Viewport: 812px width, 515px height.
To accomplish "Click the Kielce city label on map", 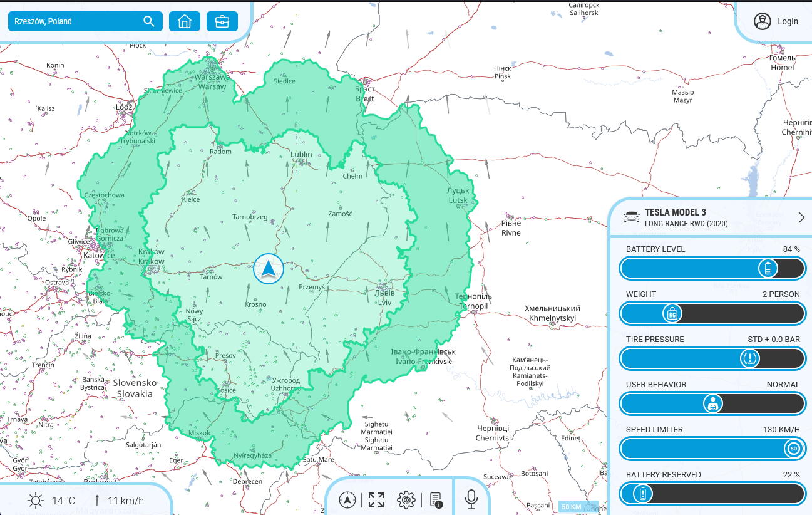I will (x=190, y=199).
